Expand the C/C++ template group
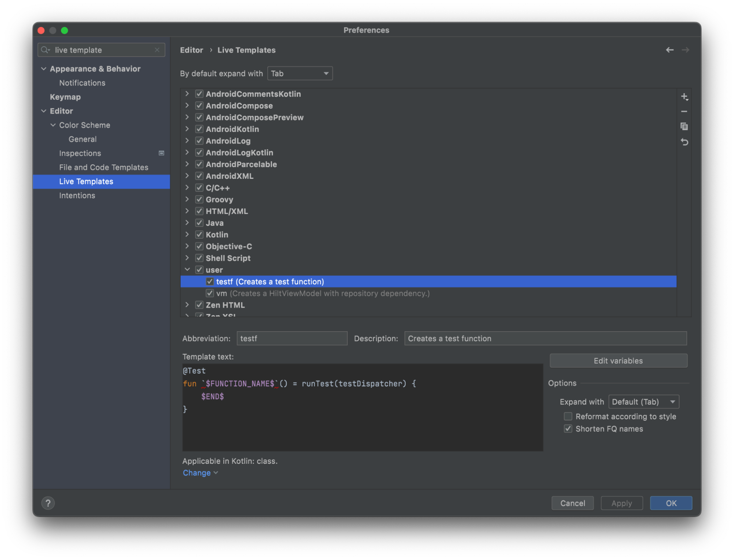The image size is (734, 560). coord(187,187)
